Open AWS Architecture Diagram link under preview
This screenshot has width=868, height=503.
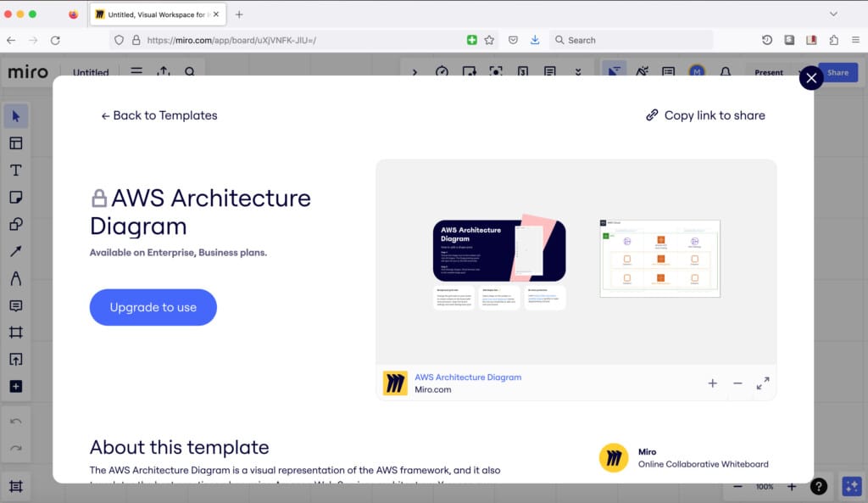pyautogui.click(x=468, y=377)
